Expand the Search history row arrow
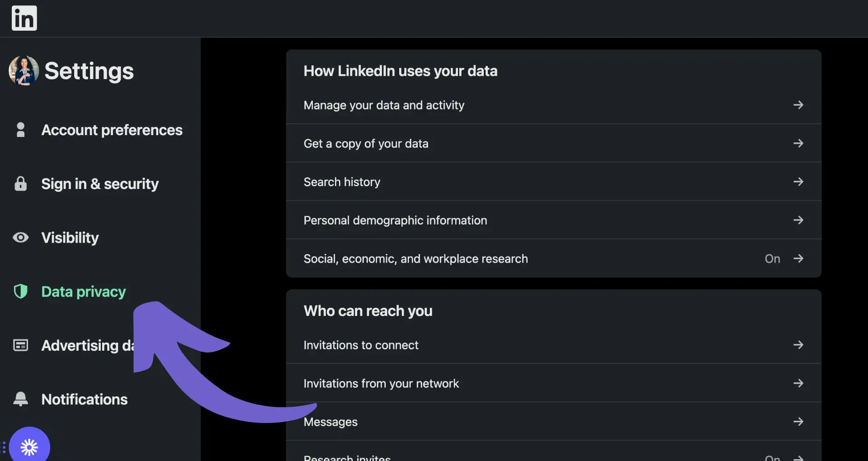The width and height of the screenshot is (868, 461). [x=799, y=182]
